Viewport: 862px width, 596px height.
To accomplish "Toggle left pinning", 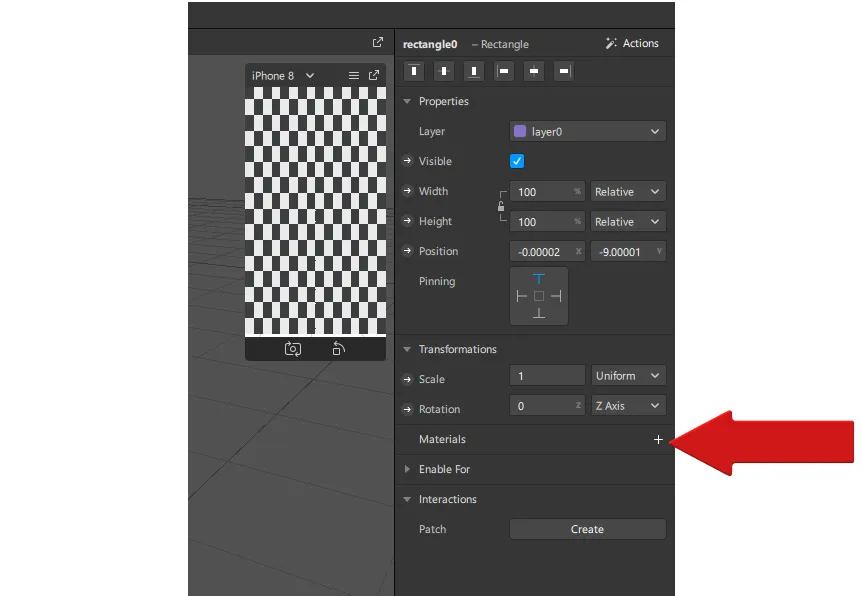I will pos(522,296).
